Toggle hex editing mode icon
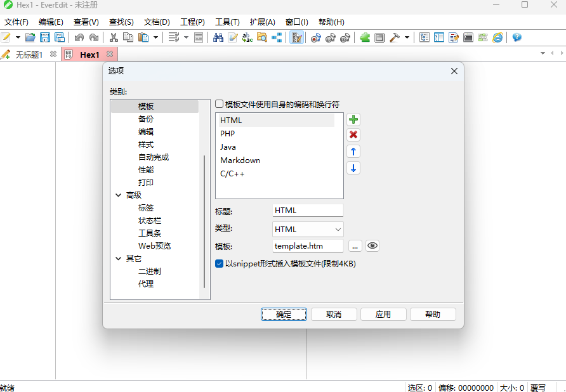This screenshot has height=392, width=566. click(x=296, y=37)
